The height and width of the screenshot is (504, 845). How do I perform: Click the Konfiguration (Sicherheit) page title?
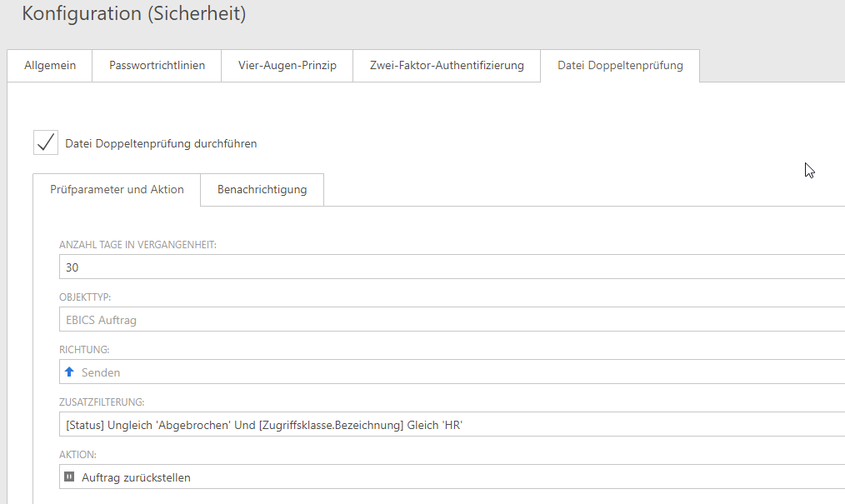click(x=133, y=14)
